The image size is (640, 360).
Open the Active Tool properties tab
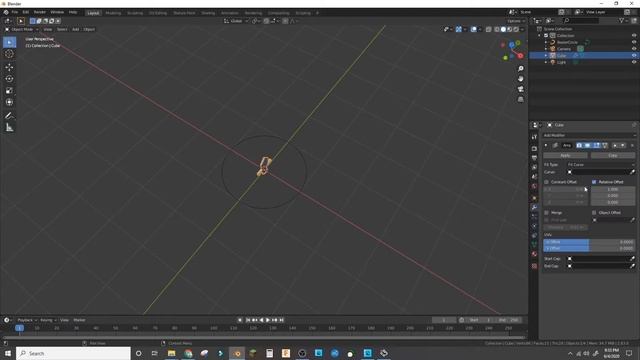click(534, 137)
